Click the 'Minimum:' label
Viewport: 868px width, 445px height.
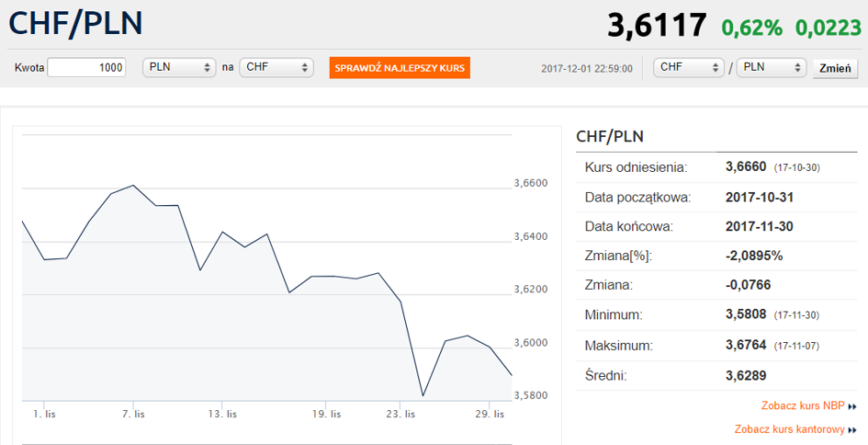614,314
